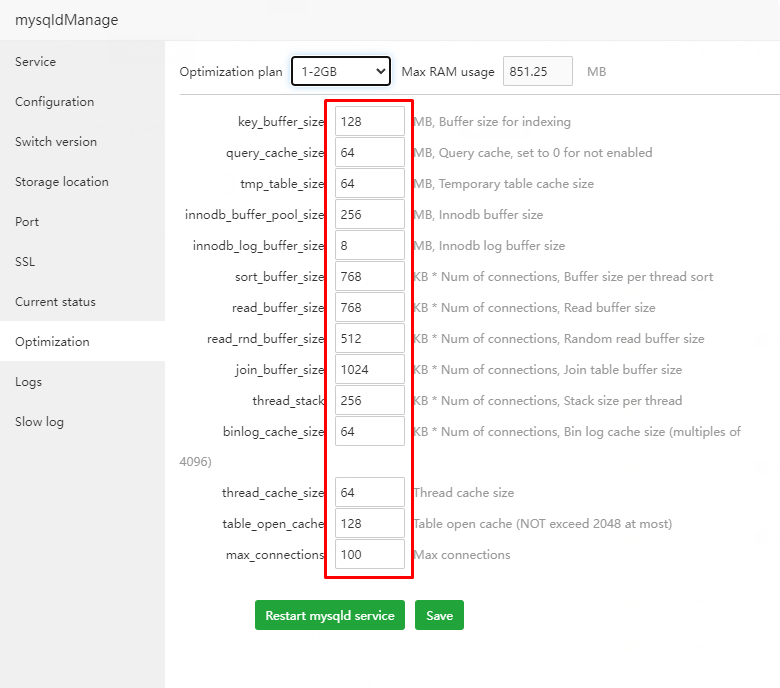The width and height of the screenshot is (780, 688).
Task: Focus the table_open_cache field
Action: [x=369, y=523]
